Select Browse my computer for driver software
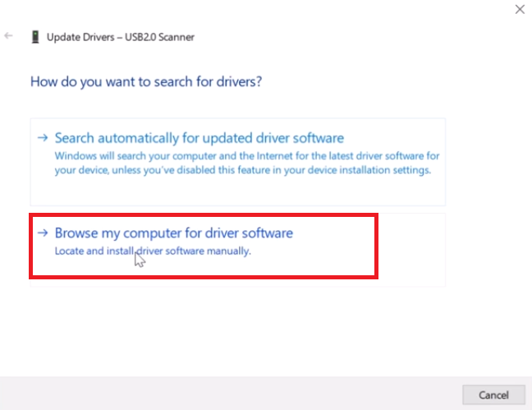 [173, 233]
